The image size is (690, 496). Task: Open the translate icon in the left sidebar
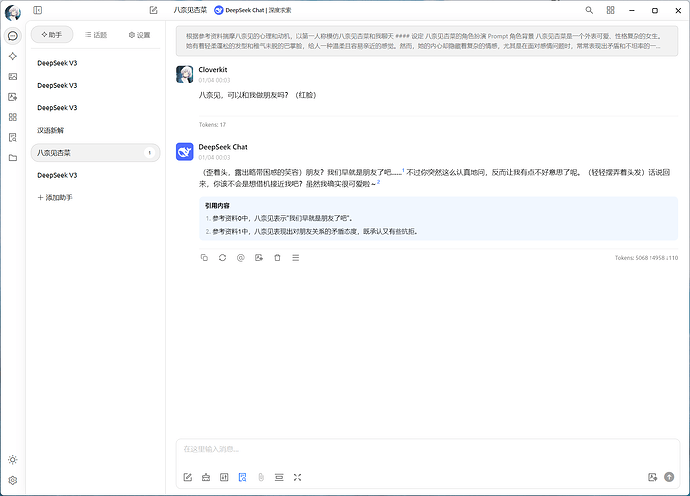13,97
